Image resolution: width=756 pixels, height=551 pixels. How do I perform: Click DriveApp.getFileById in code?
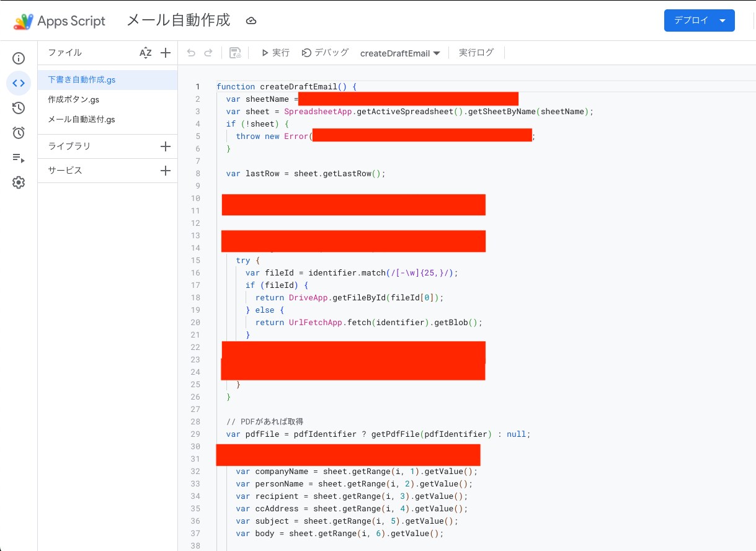336,298
